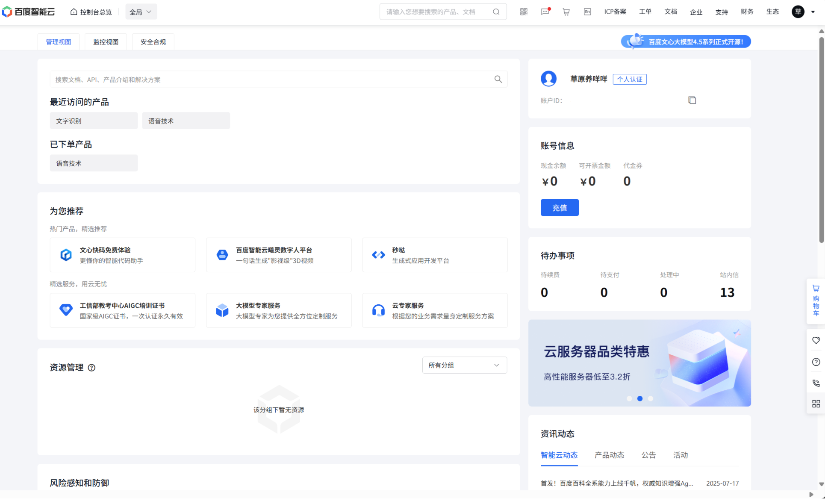This screenshot has width=825, height=504.
Task: Click the help icon beside 资源管理
Action: 91,368
